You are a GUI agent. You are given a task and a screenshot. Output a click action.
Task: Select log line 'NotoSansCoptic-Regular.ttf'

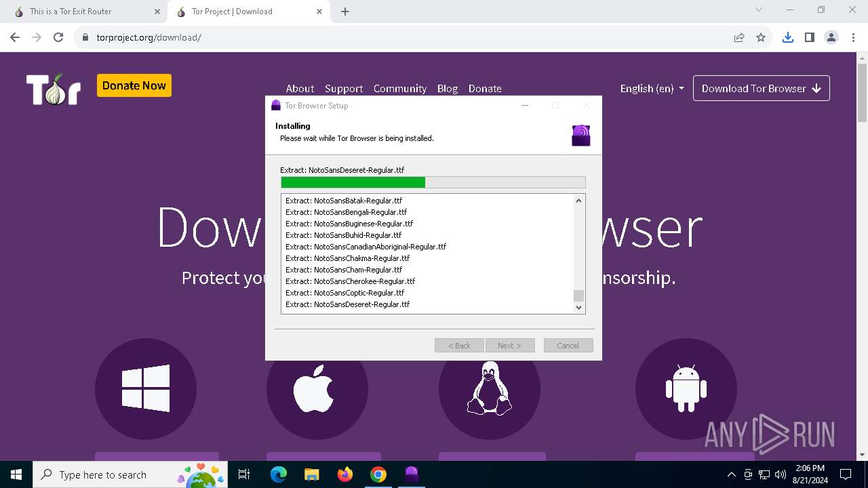[344, 293]
